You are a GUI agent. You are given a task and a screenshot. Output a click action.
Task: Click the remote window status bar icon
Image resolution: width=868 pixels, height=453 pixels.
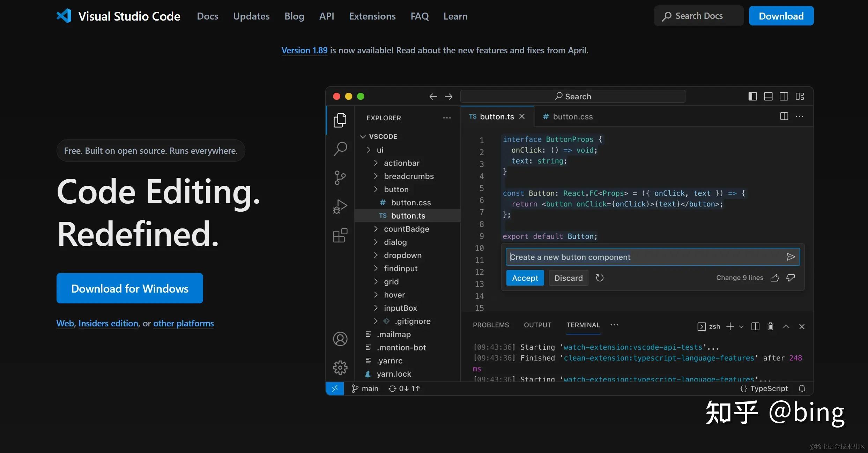coord(335,388)
